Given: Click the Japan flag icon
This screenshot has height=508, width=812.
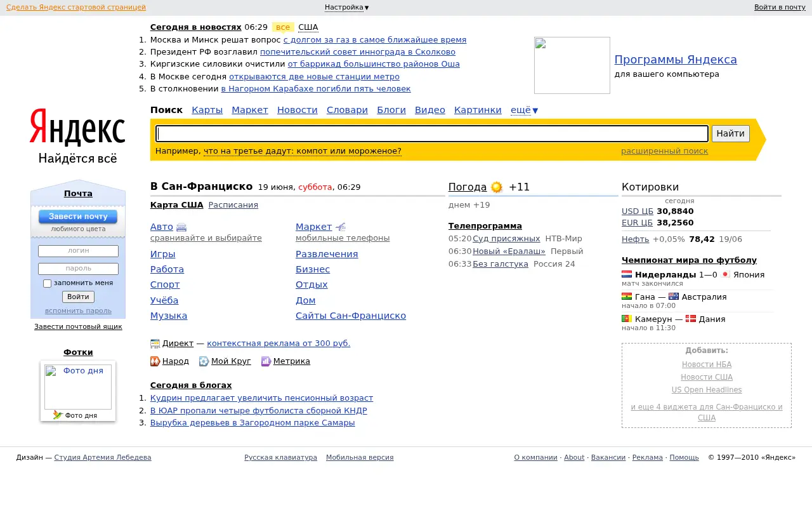Looking at the screenshot, I should point(725,274).
